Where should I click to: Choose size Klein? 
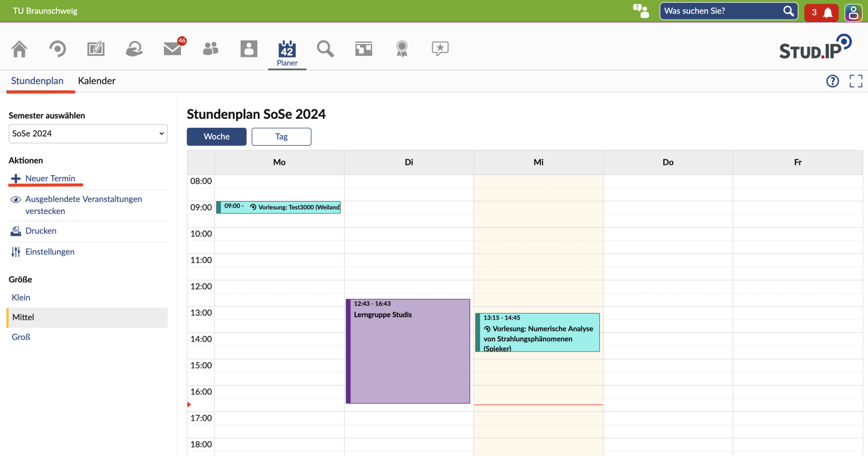coord(21,297)
